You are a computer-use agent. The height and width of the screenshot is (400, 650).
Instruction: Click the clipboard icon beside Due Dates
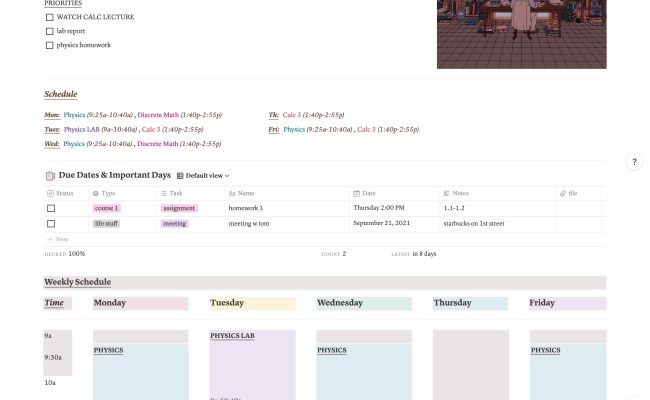click(x=50, y=176)
